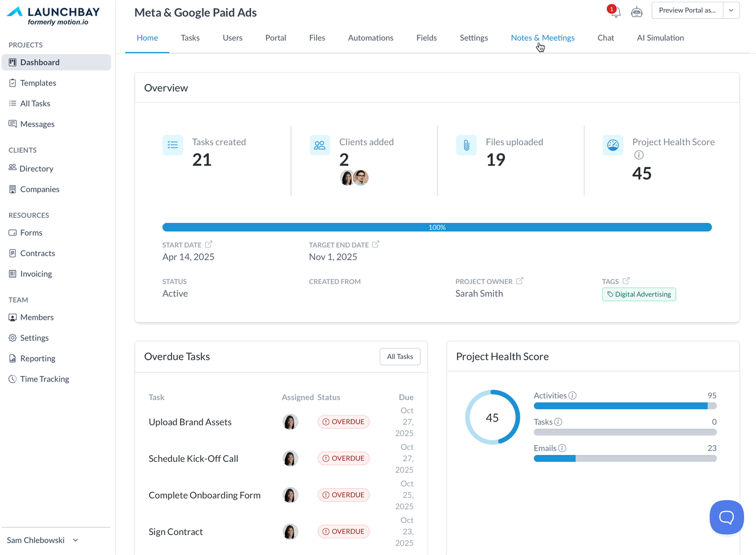The image size is (756, 555).
Task: Open the live chat support bubble
Action: pos(726,517)
